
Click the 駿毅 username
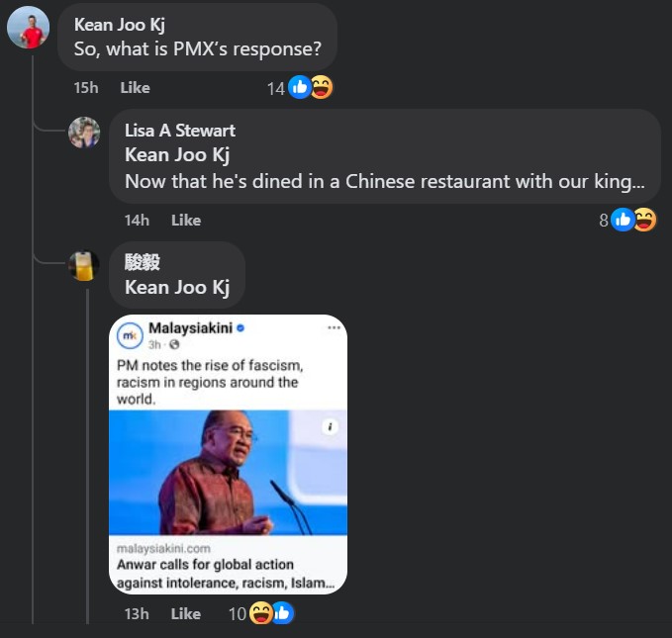[143, 262]
